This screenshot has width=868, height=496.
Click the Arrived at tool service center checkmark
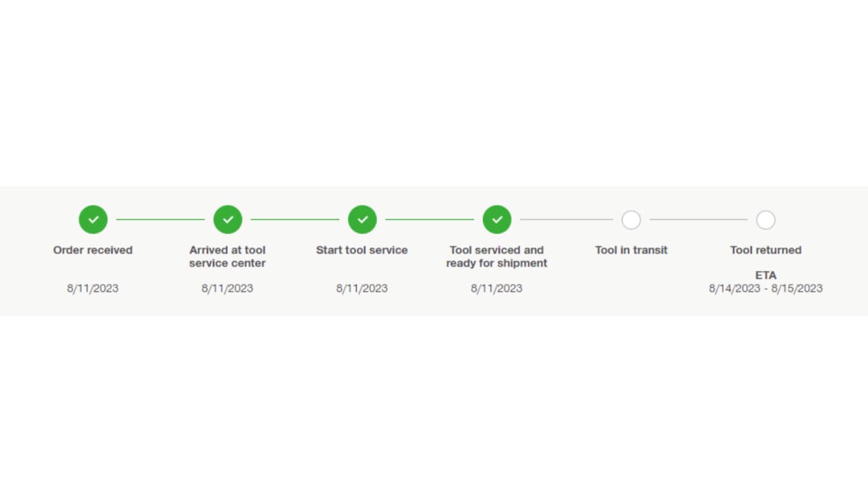(228, 220)
